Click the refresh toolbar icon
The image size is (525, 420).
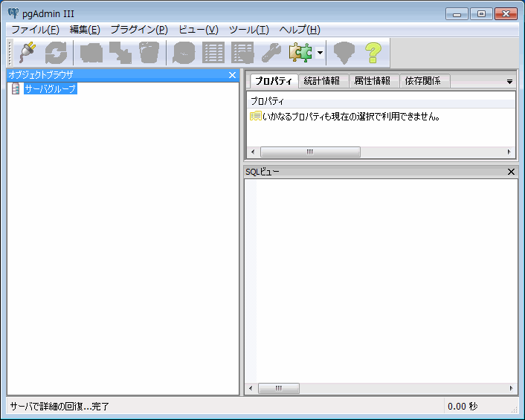(x=56, y=53)
